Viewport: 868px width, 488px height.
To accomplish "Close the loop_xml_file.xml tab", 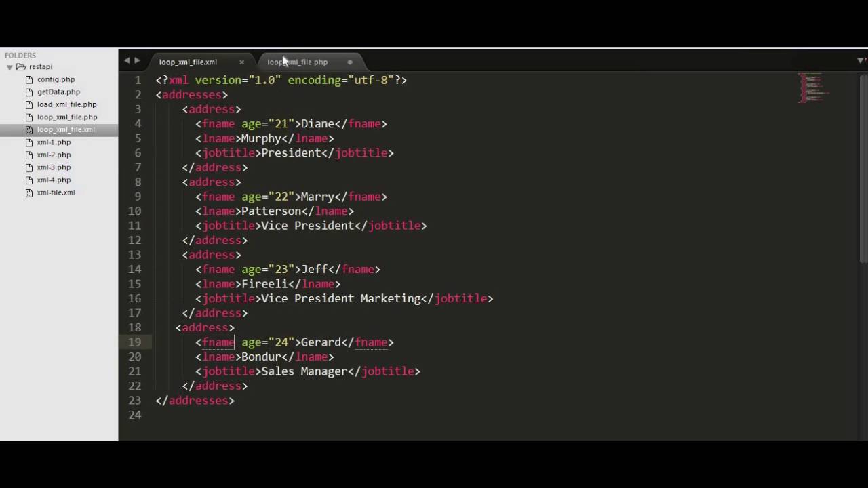I will coord(241,62).
